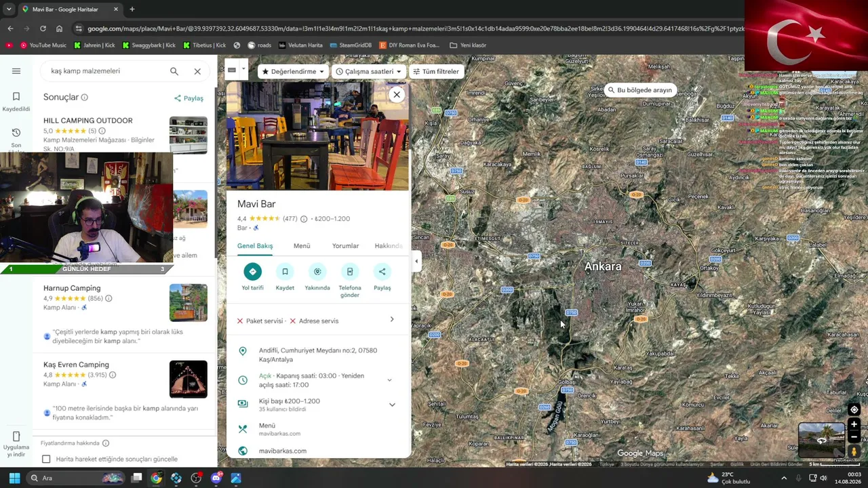
Task: Click info icon next to Sonuçlar
Action: coord(85,98)
